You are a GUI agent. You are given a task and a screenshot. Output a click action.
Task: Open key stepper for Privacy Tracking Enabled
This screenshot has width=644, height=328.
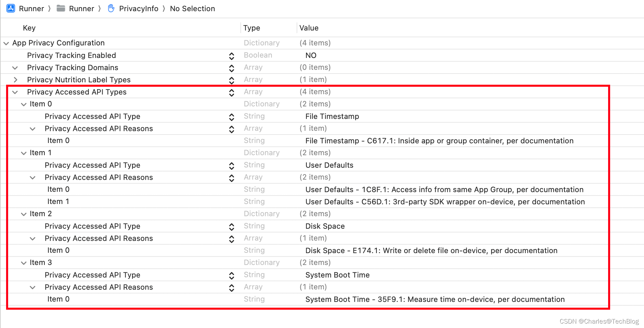pyautogui.click(x=232, y=56)
